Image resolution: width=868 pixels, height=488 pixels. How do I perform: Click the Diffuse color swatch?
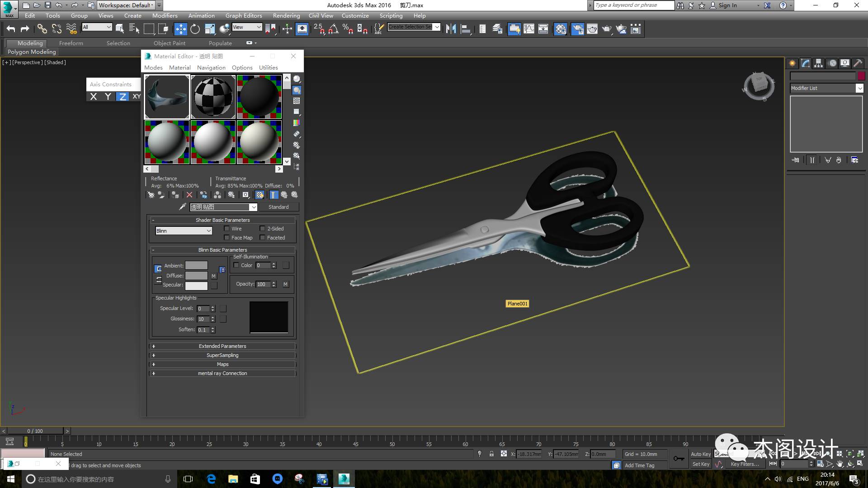point(196,276)
